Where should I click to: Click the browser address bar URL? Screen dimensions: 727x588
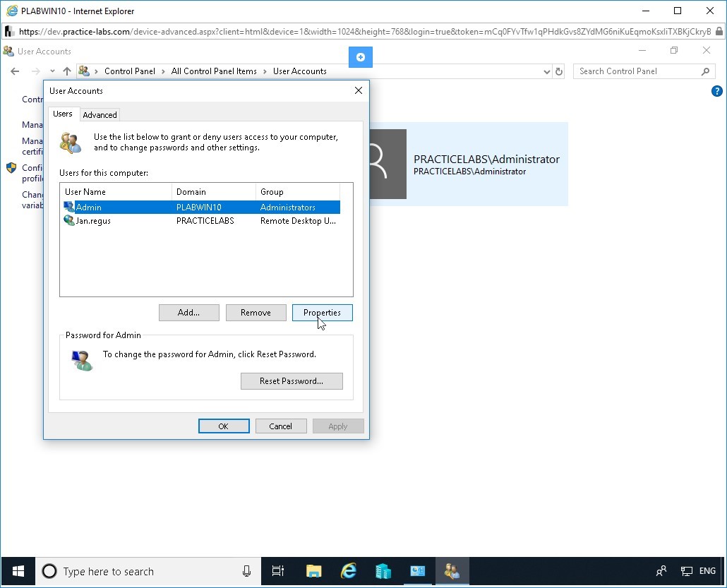pyautogui.click(x=364, y=32)
